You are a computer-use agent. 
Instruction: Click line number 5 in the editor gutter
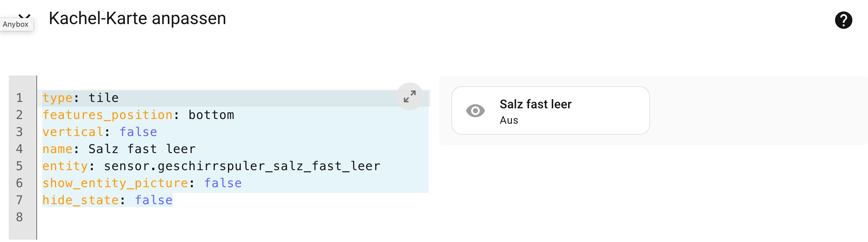[x=20, y=166]
